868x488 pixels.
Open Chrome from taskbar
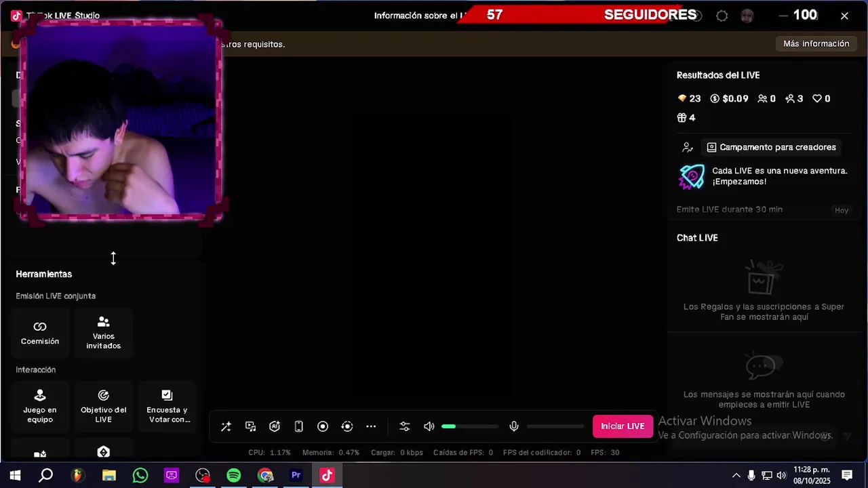tap(265, 476)
